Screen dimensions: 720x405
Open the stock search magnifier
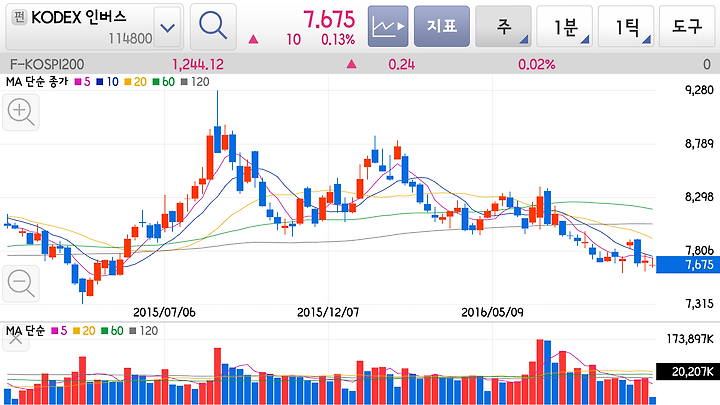(213, 26)
